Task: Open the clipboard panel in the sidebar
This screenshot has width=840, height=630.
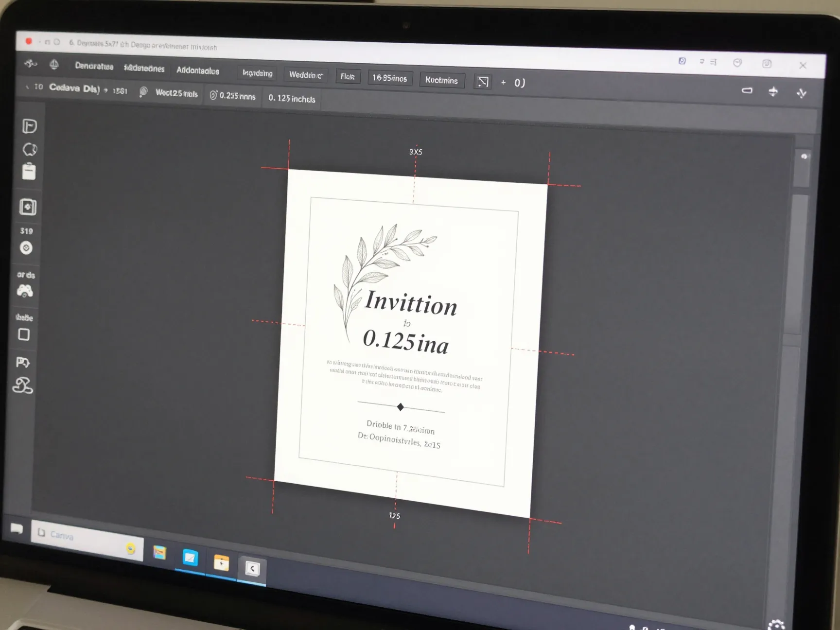Action: [x=30, y=172]
